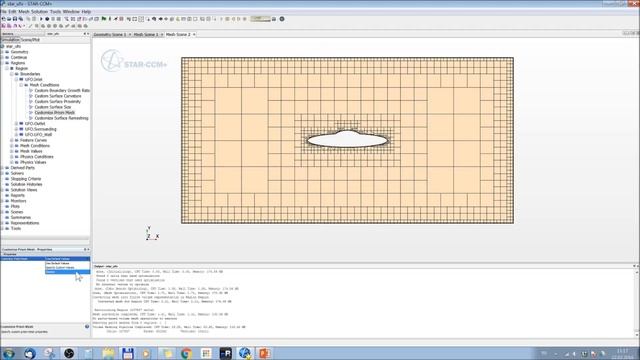Open the Google Chrome taskbar icon

187,353
